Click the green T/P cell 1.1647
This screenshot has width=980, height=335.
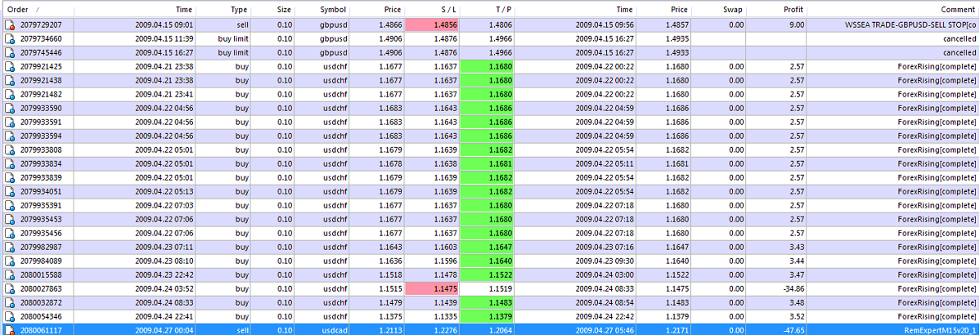(x=487, y=247)
